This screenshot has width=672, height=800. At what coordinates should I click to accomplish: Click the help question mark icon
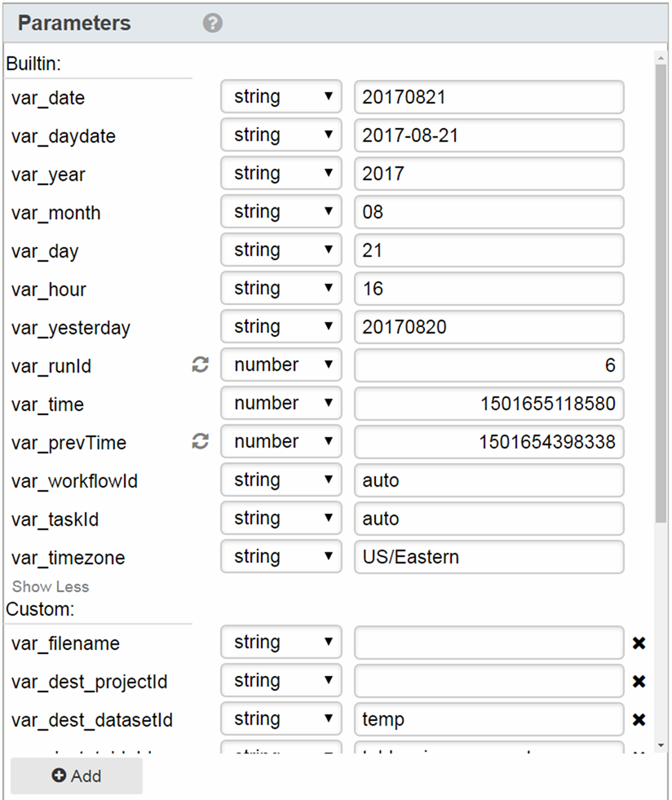pyautogui.click(x=213, y=24)
